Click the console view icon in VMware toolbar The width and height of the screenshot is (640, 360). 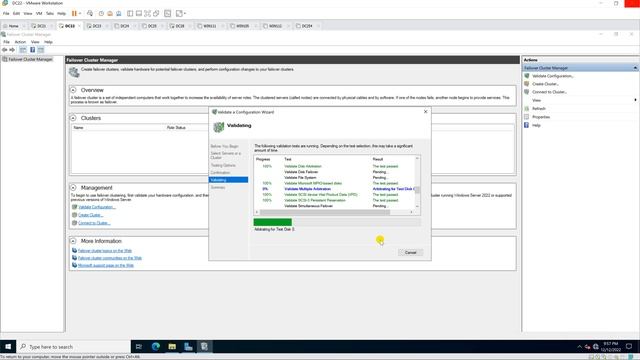168,13
